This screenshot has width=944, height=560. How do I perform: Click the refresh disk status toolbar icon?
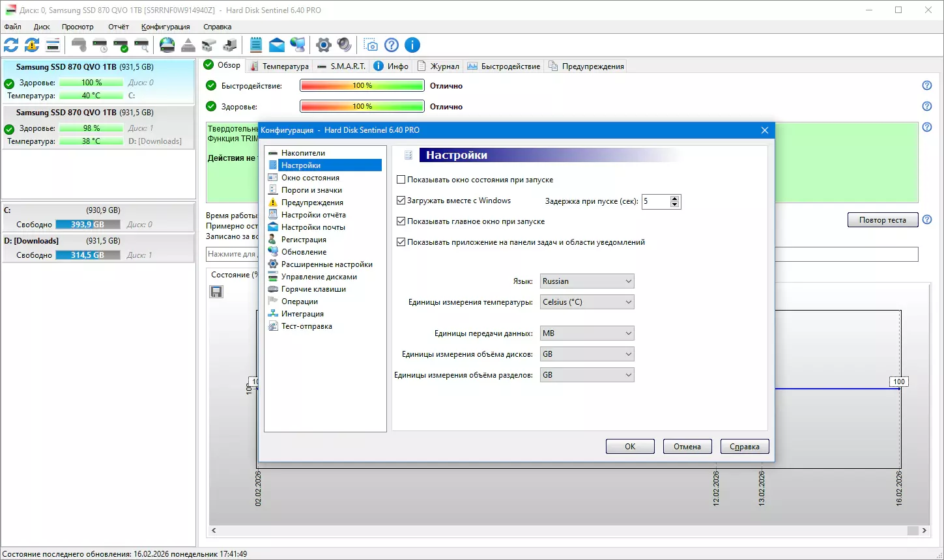(x=11, y=45)
